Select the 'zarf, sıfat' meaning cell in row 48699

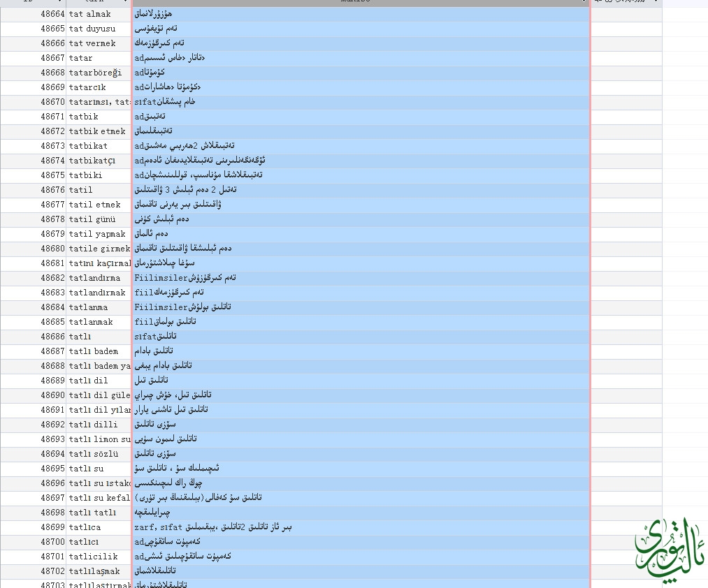[x=361, y=527]
